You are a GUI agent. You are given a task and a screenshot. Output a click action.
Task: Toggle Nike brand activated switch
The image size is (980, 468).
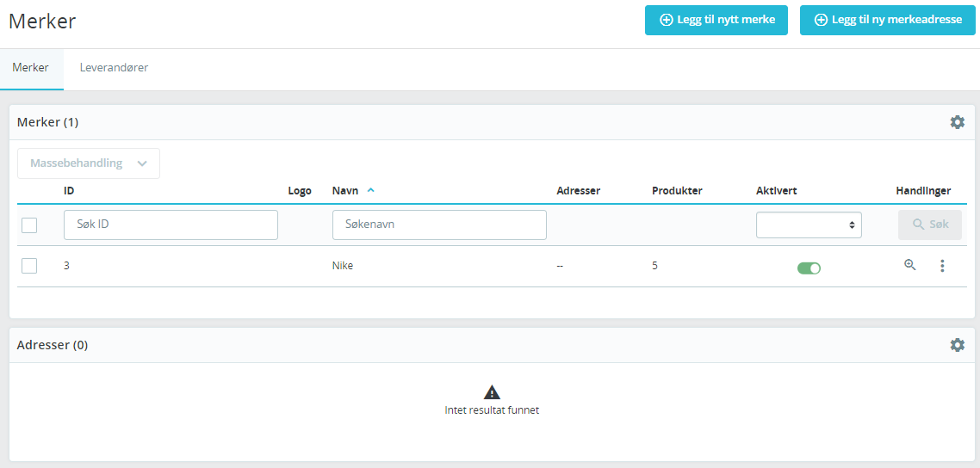click(809, 268)
